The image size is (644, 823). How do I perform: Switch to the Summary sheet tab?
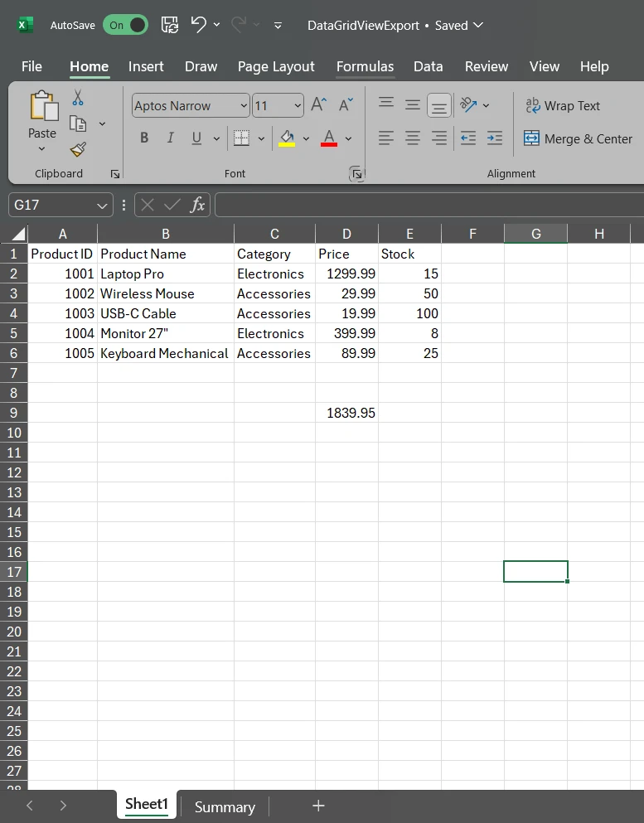point(225,806)
